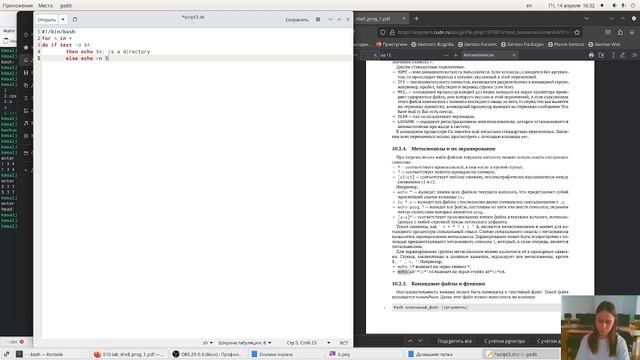This screenshot has width=640, height=360.
Task: Open language selector 'sh' in gedit status bar
Action: tap(208, 343)
